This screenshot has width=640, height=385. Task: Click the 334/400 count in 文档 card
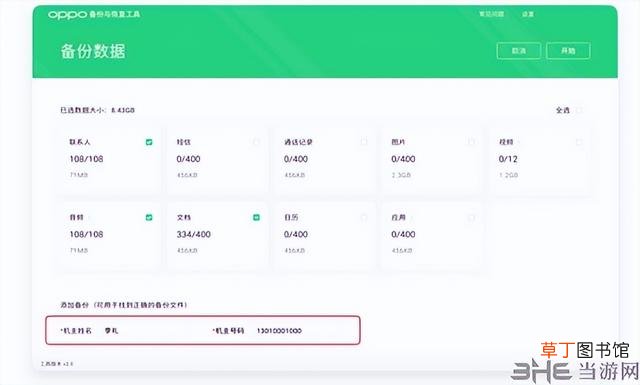[193, 234]
